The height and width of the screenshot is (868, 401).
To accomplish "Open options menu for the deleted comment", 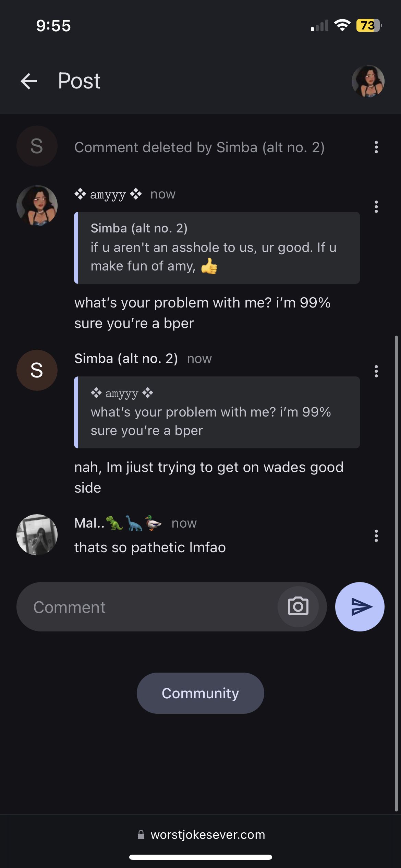I will [x=376, y=147].
